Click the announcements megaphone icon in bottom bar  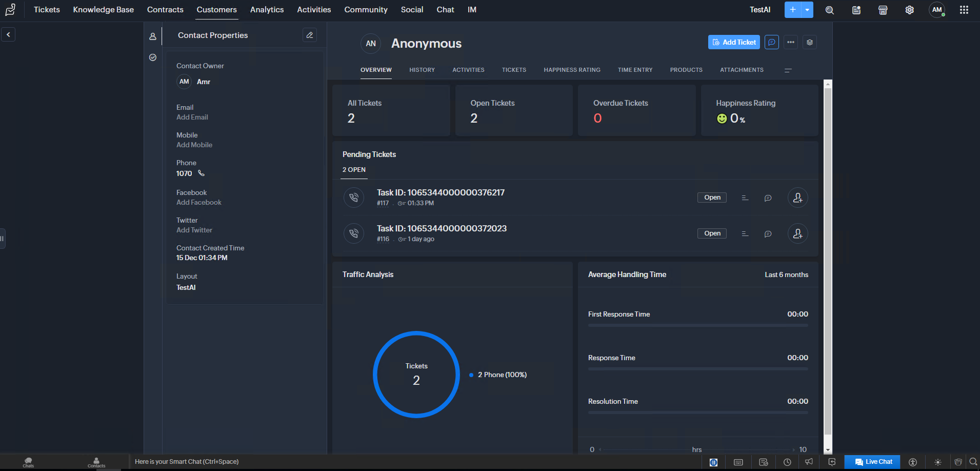pyautogui.click(x=809, y=462)
